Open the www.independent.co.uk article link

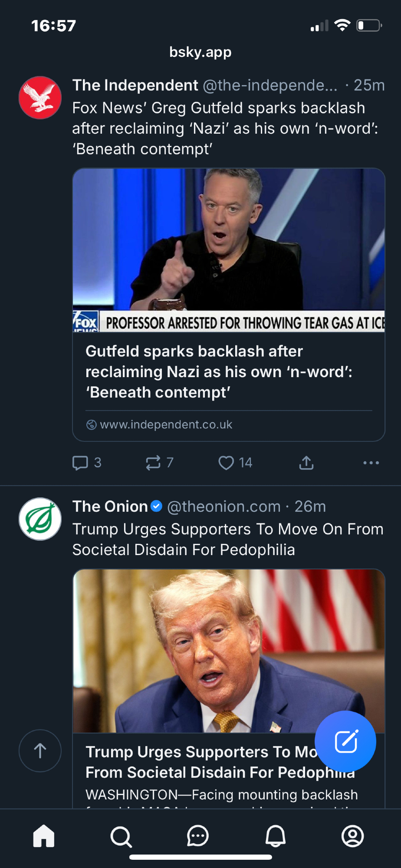166,424
